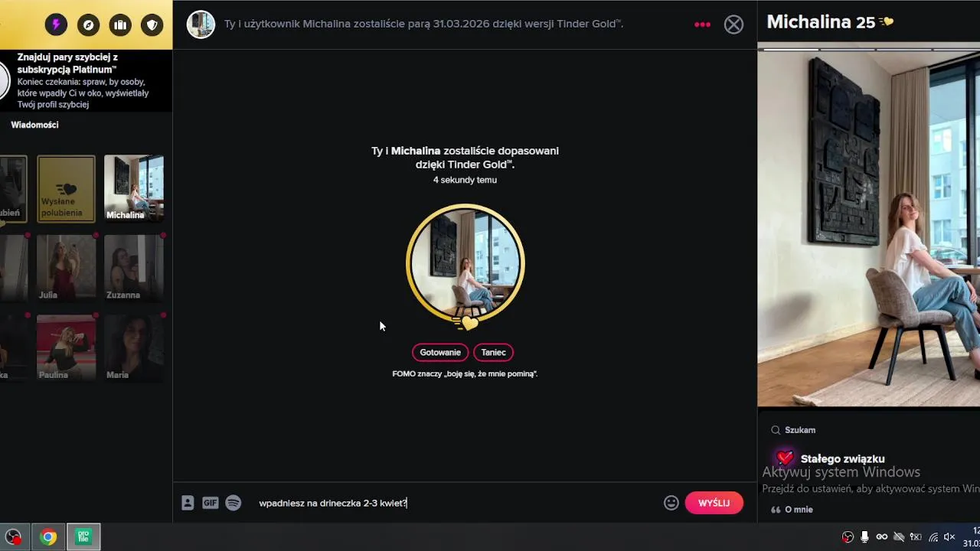Select Michalina's match thumbnail in sidebar
Screen dimensions: 980x551
(134, 189)
